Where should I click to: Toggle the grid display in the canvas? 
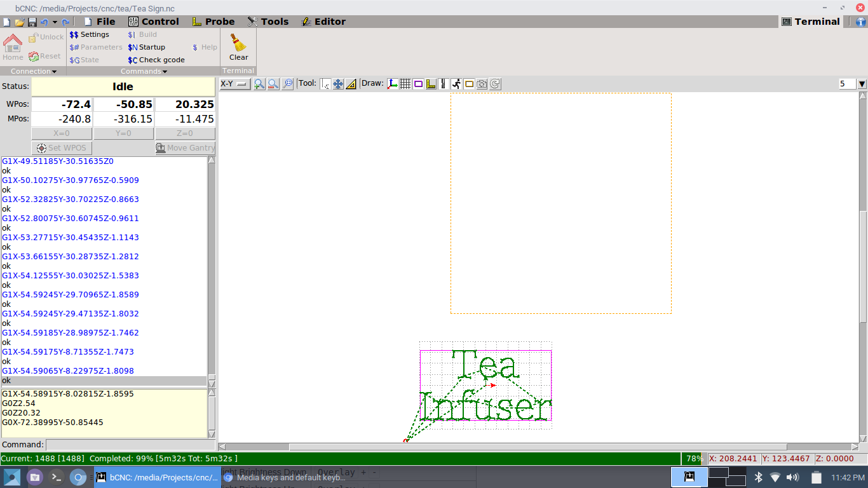click(x=405, y=84)
